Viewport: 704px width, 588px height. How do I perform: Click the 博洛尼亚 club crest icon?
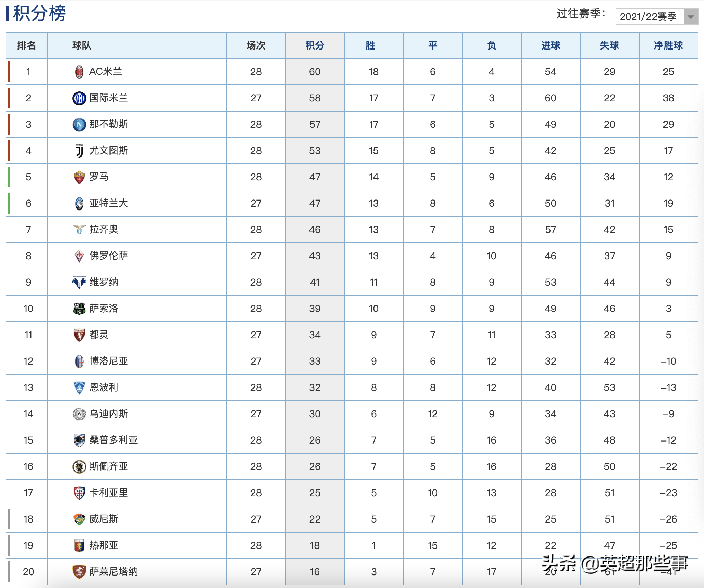click(x=79, y=361)
